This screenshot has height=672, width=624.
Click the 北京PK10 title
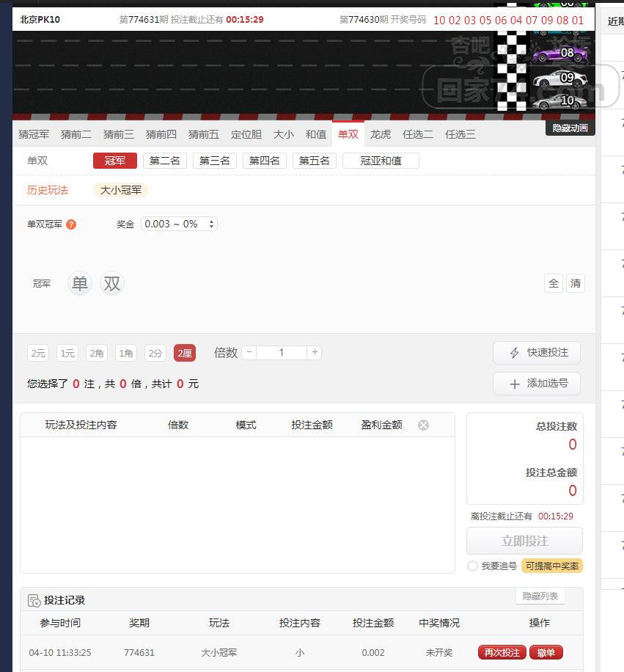coord(40,19)
